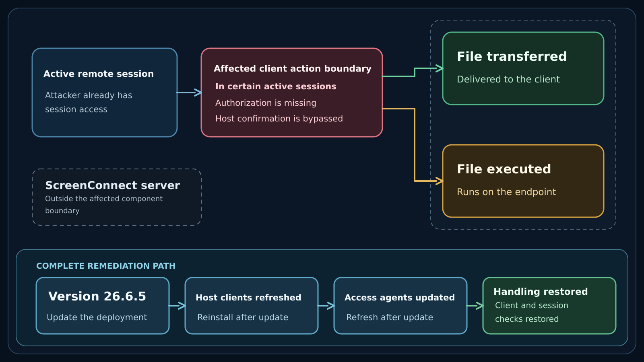Click the "File executed" heading
The image size is (644, 362).
pos(504,169)
